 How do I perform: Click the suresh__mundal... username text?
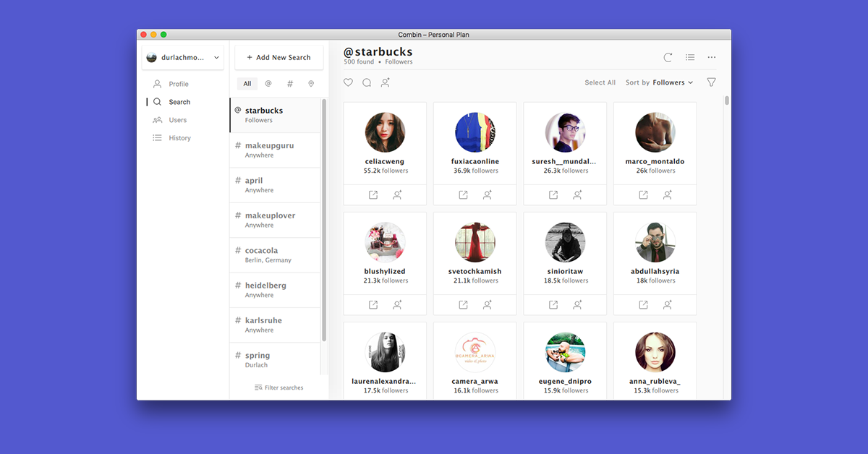[565, 161]
